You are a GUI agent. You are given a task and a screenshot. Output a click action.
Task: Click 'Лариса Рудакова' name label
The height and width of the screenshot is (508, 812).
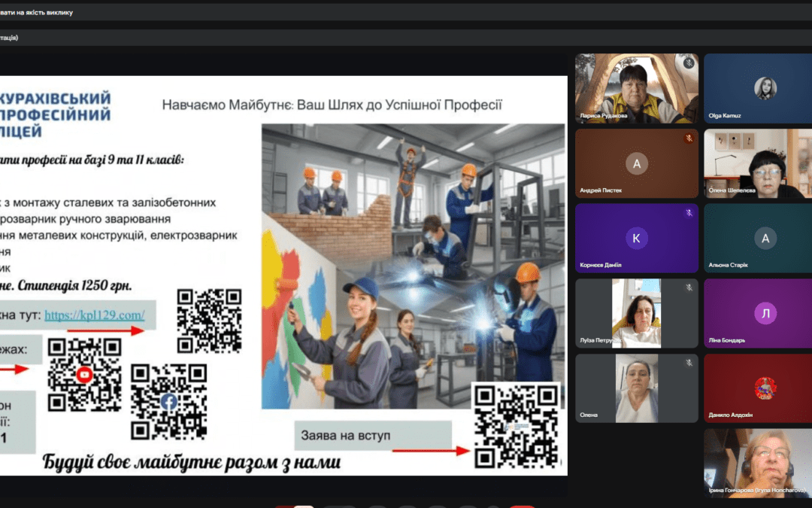click(x=603, y=116)
